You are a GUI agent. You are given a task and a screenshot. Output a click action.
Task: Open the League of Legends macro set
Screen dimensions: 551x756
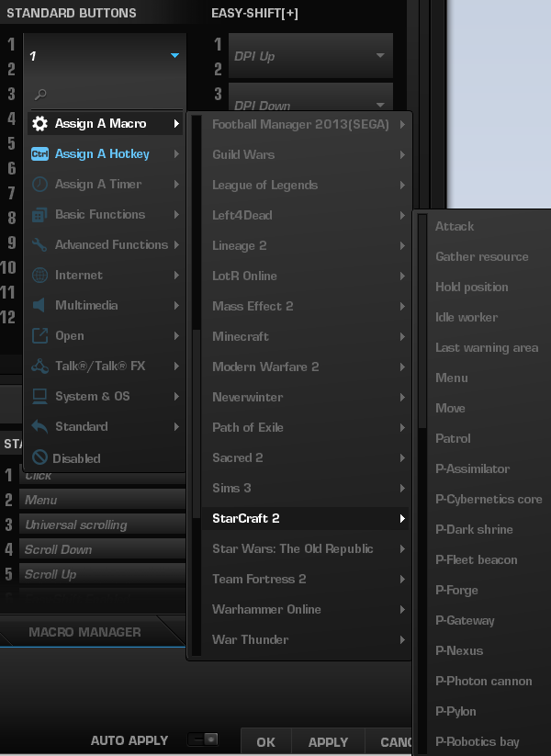(x=305, y=186)
